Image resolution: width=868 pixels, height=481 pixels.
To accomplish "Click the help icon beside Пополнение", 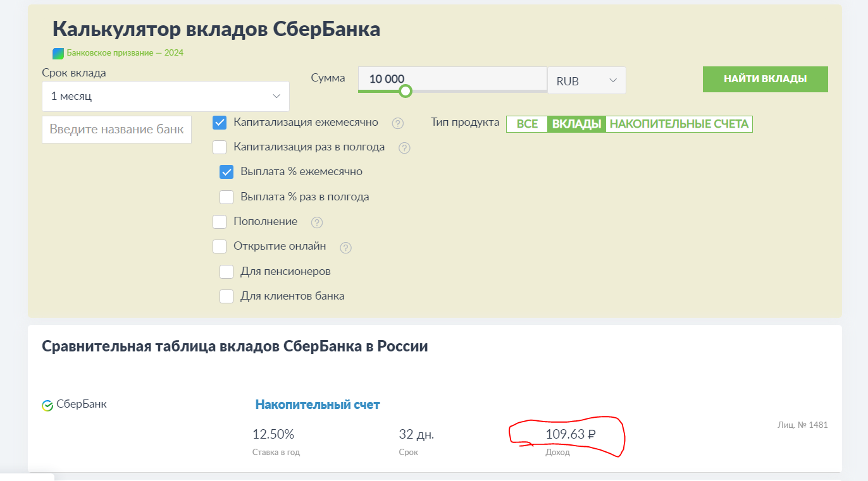I will pyautogui.click(x=318, y=222).
